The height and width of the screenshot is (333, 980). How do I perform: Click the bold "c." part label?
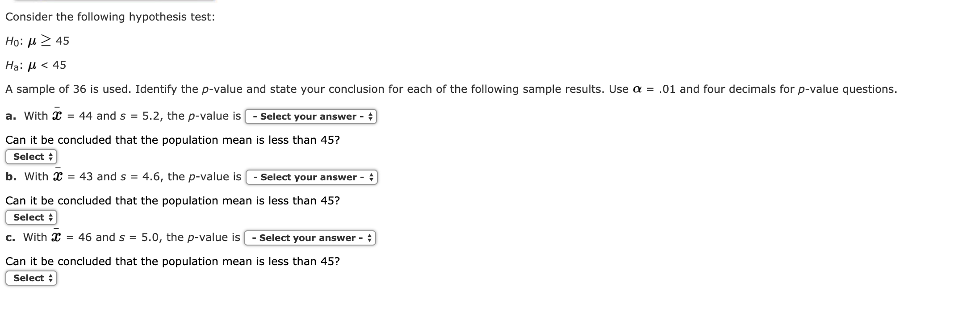[10, 237]
